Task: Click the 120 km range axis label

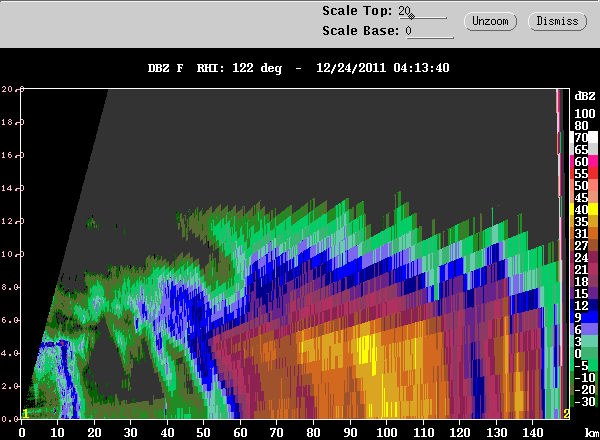Action: coord(460,433)
